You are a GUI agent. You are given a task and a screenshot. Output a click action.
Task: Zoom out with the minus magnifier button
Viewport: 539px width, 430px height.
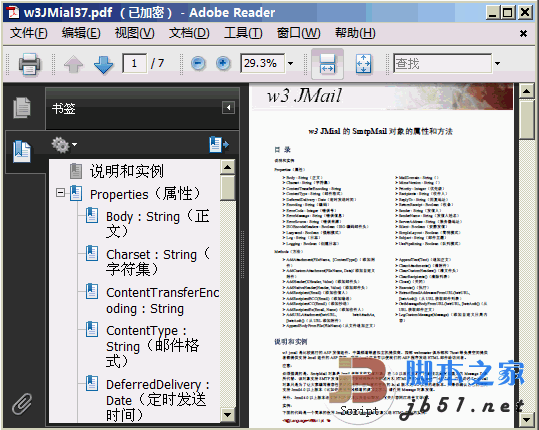[198, 63]
